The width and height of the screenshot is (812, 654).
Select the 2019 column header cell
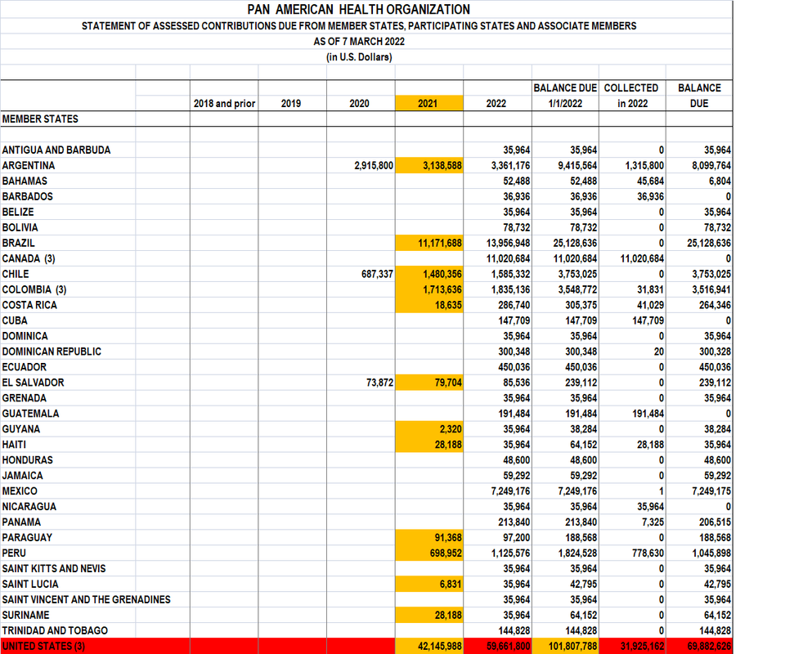click(291, 104)
